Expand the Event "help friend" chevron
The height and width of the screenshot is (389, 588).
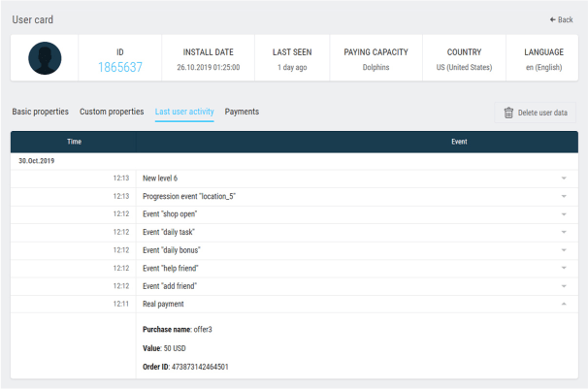(563, 268)
